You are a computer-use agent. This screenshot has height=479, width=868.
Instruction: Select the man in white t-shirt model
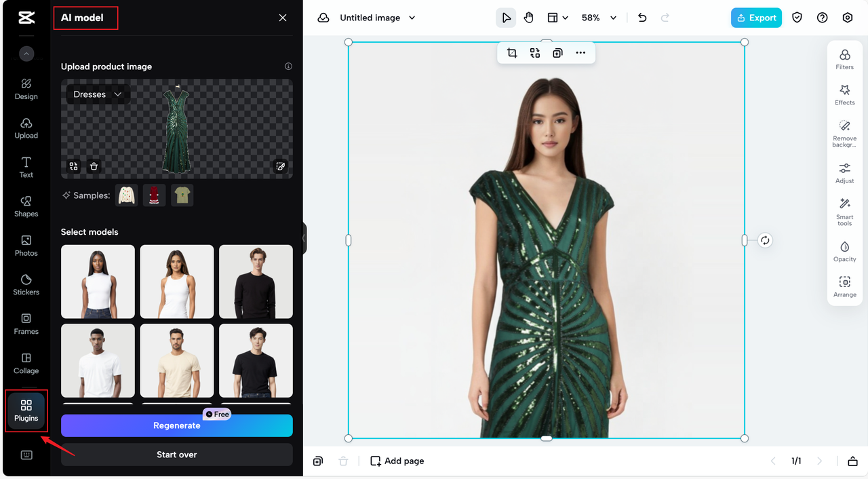pyautogui.click(x=98, y=360)
